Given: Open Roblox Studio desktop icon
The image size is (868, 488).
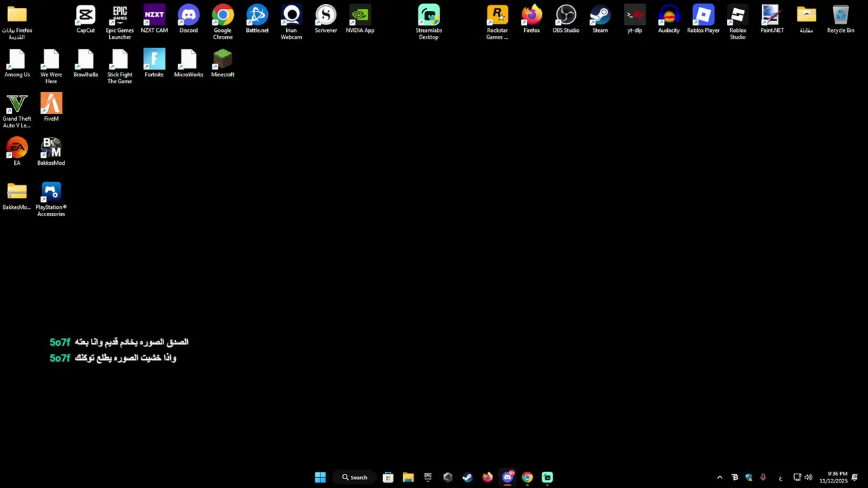Looking at the screenshot, I should tap(738, 23).
